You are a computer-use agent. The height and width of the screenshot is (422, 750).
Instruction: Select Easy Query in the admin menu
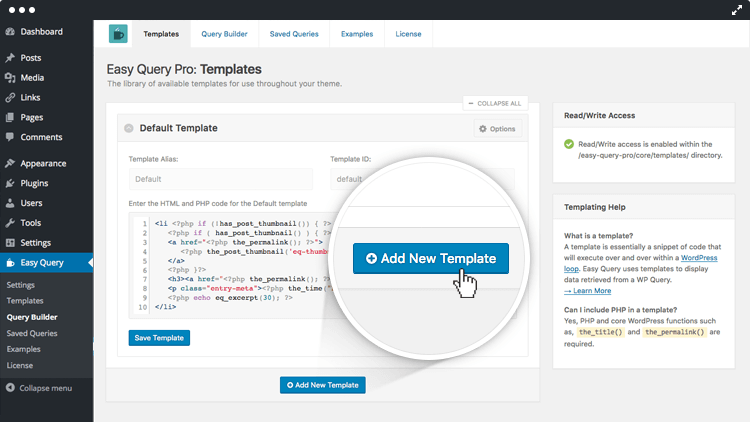click(x=46, y=263)
